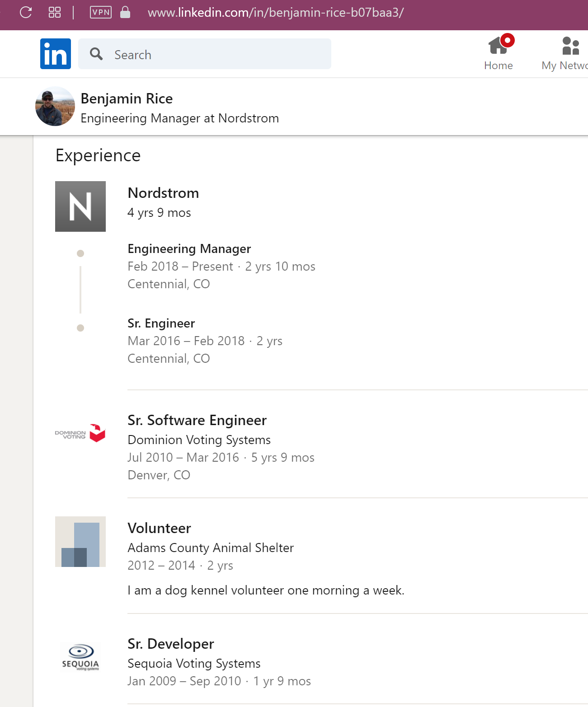Viewport: 588px width, 707px height.
Task: Click the Adams County Animal Shelter placeholder logo
Action: [80, 542]
